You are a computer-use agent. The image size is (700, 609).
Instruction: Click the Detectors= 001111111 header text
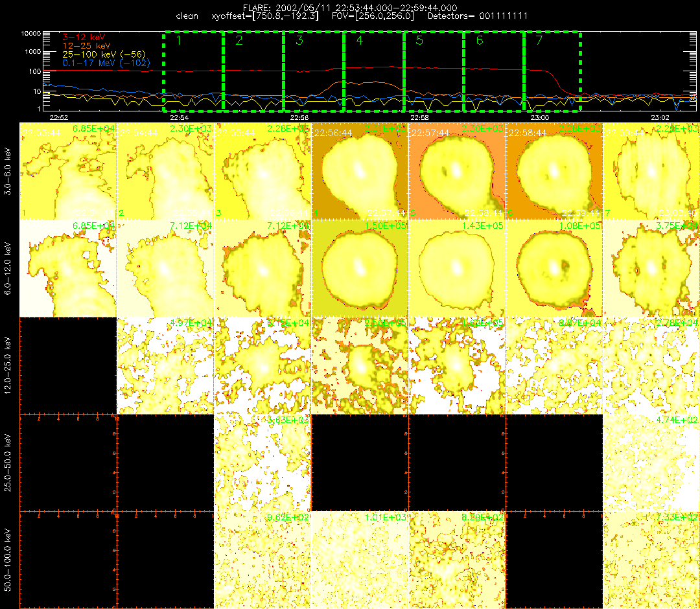click(x=478, y=16)
